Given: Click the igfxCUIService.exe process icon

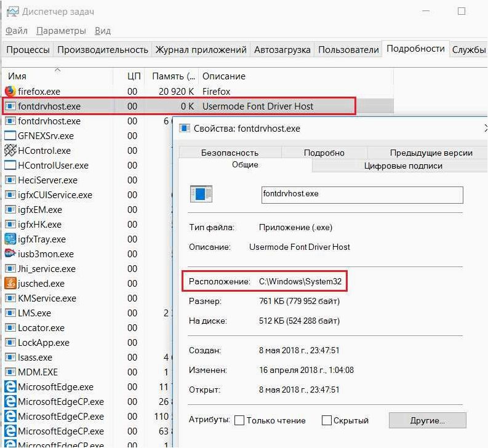Looking at the screenshot, I should coord(10,195).
